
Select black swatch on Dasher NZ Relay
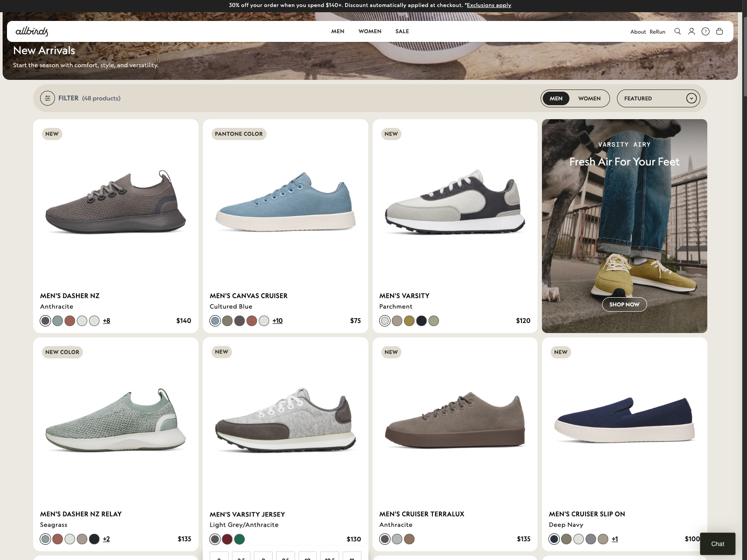point(94,539)
